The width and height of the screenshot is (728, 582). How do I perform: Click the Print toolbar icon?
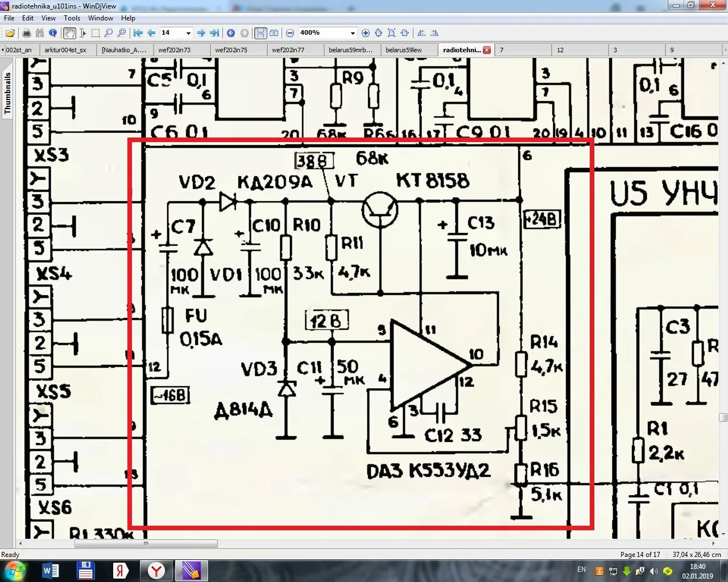coord(26,33)
